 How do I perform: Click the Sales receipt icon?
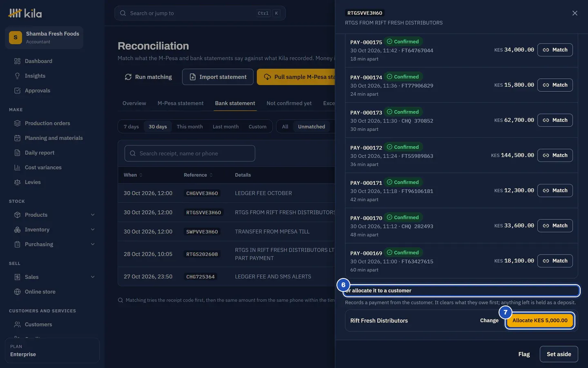pyautogui.click(x=17, y=277)
